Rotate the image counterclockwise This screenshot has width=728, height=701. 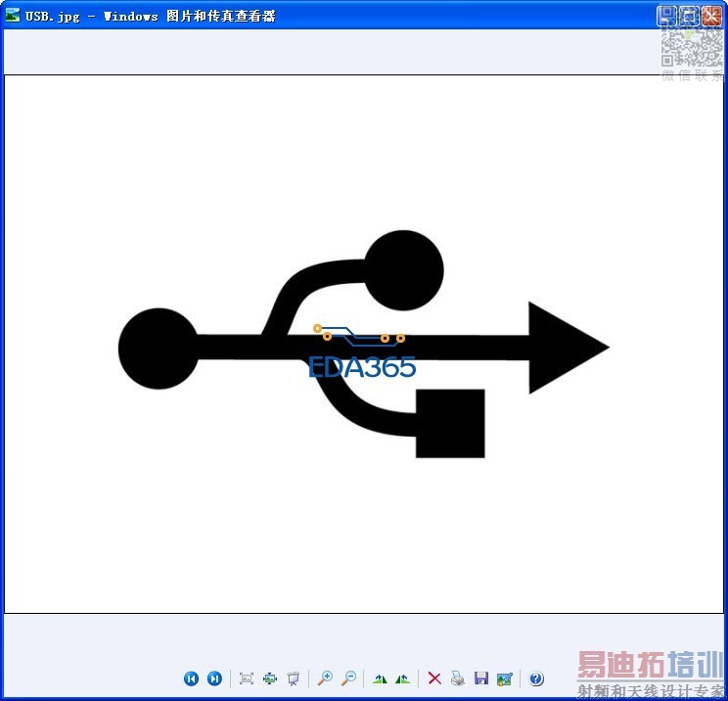click(402, 679)
